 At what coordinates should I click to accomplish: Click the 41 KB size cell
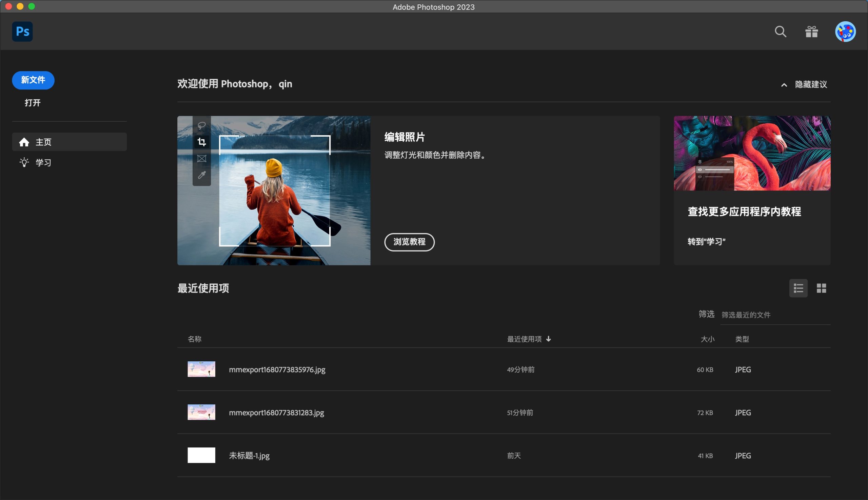coord(705,456)
